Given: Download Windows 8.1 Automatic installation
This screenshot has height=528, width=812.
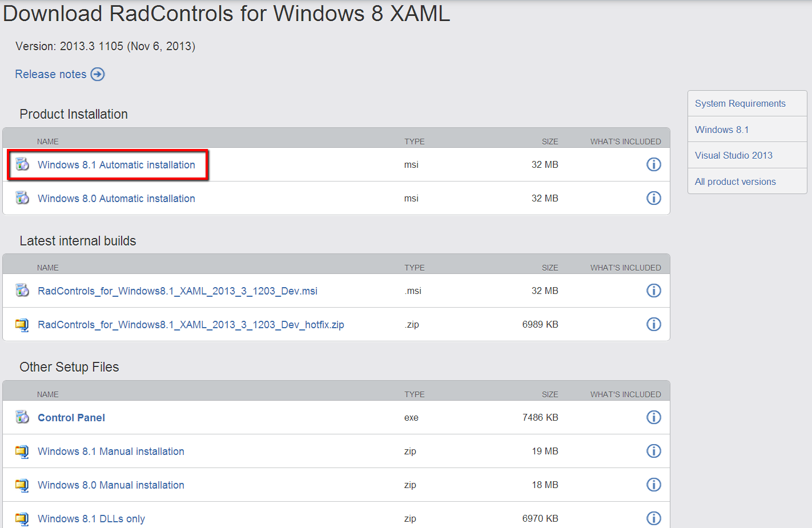Looking at the screenshot, I should (116, 165).
